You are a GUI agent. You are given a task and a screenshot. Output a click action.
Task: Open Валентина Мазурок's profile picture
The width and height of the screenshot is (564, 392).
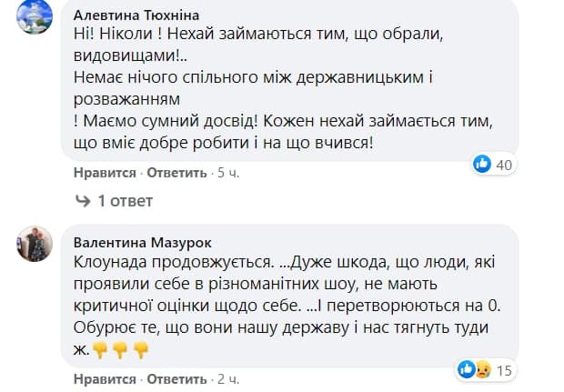[34, 245]
